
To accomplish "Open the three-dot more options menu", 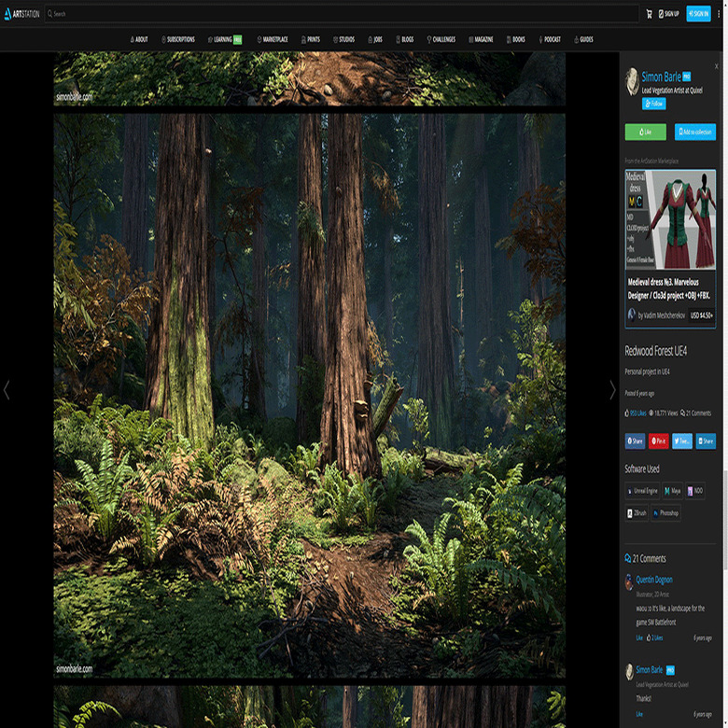I will coord(719,14).
